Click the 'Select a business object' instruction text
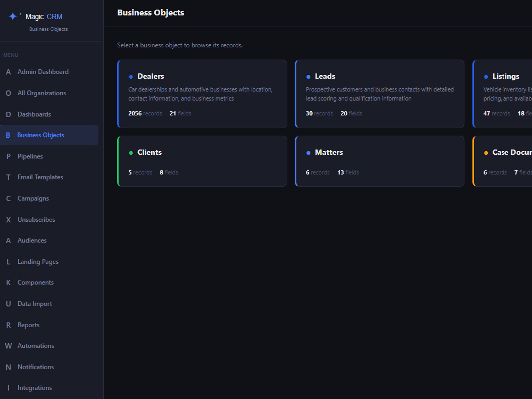The image size is (532, 399). pos(180,45)
